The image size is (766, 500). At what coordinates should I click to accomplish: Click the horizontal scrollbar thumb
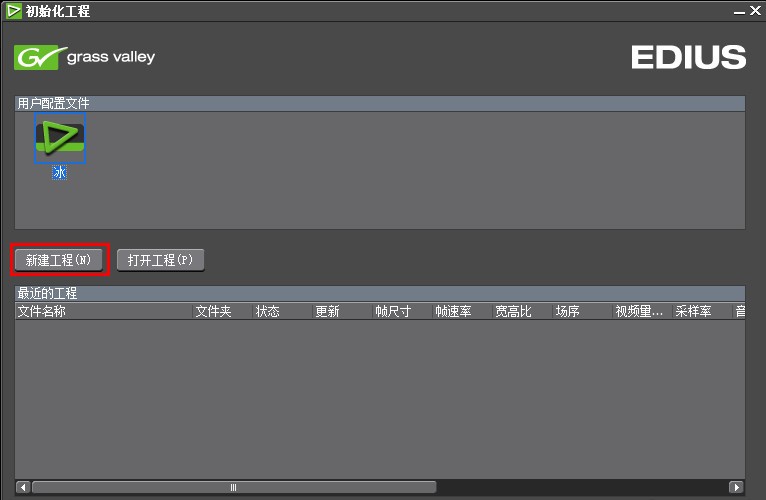click(234, 487)
